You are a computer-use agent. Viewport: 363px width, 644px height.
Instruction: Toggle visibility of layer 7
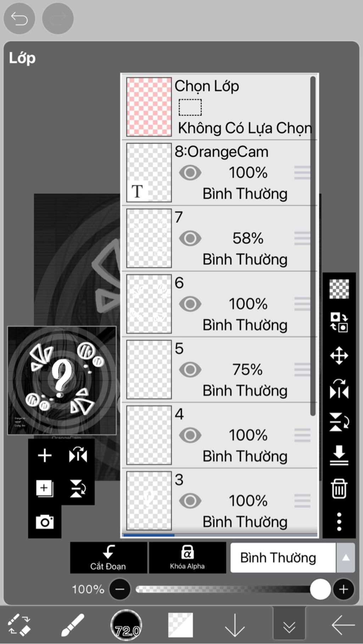coord(190,238)
